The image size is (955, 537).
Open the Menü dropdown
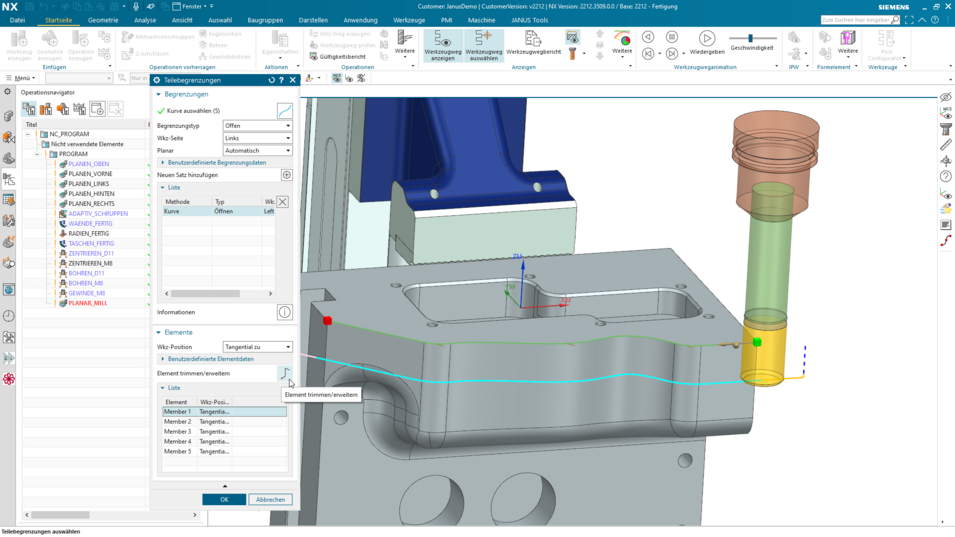click(x=21, y=78)
